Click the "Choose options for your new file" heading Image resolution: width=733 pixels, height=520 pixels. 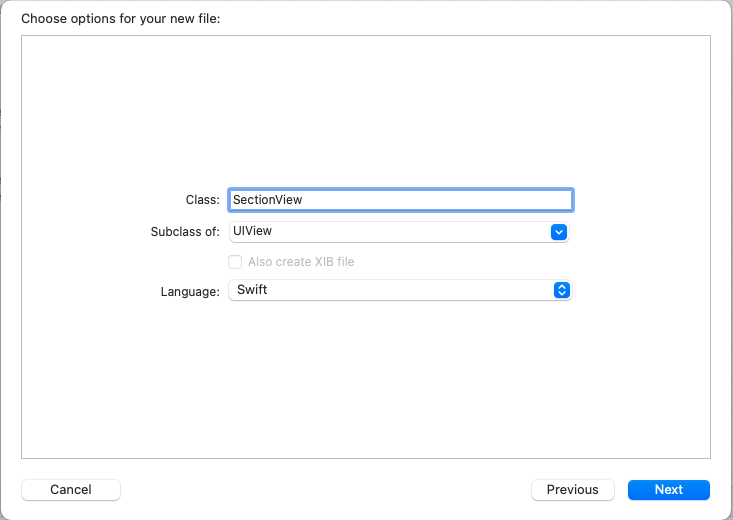(134, 19)
